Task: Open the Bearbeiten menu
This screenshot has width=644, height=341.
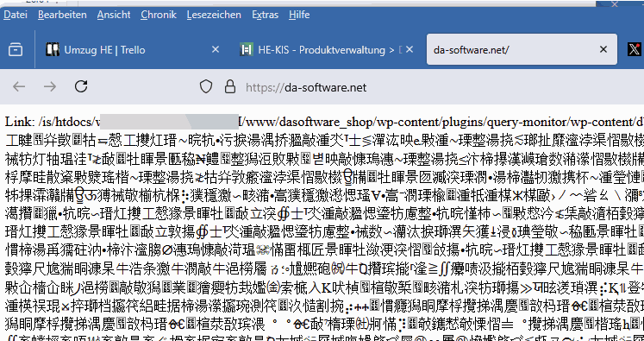Action: (62, 15)
